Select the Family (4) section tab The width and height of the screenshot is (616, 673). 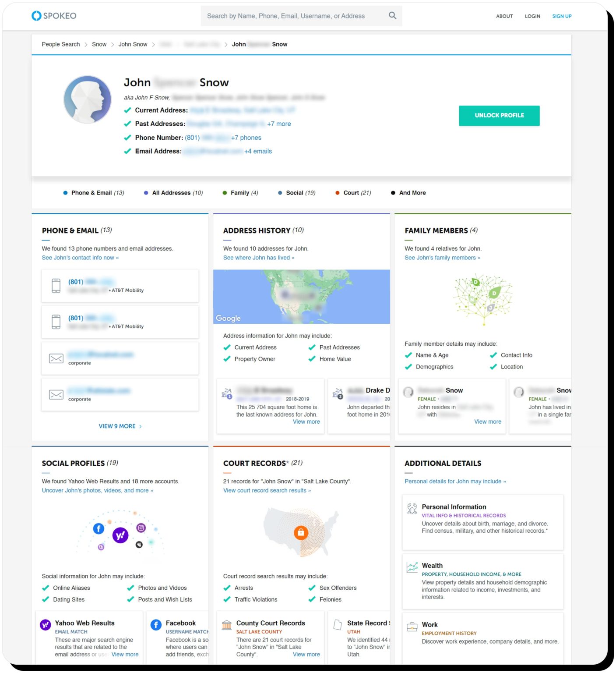[x=240, y=193]
